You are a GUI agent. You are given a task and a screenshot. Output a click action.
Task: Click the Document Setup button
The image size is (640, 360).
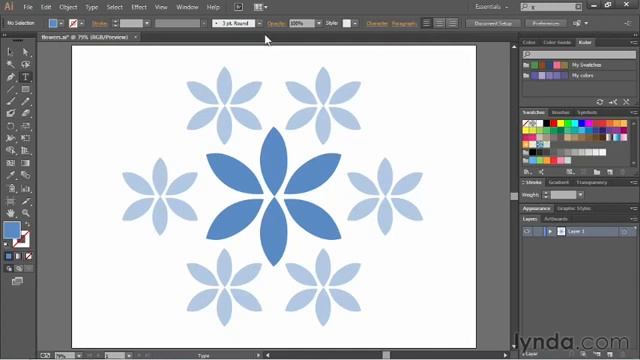pyautogui.click(x=493, y=23)
